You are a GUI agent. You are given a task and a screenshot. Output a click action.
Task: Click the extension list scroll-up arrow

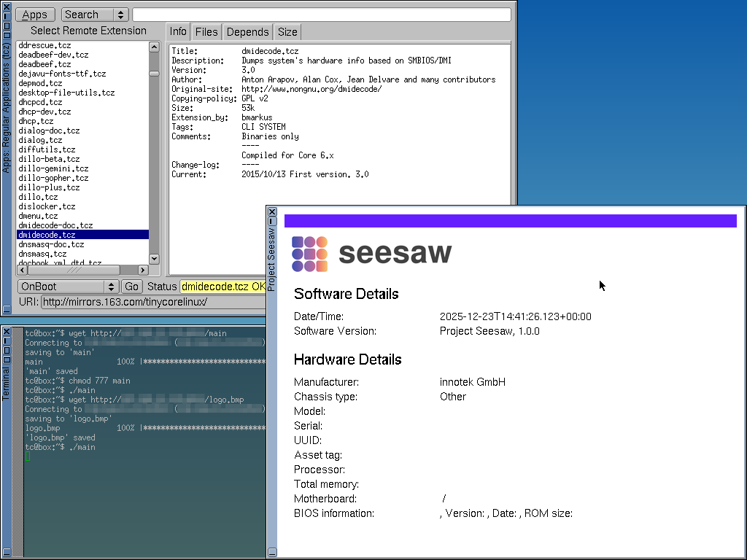[x=154, y=47]
